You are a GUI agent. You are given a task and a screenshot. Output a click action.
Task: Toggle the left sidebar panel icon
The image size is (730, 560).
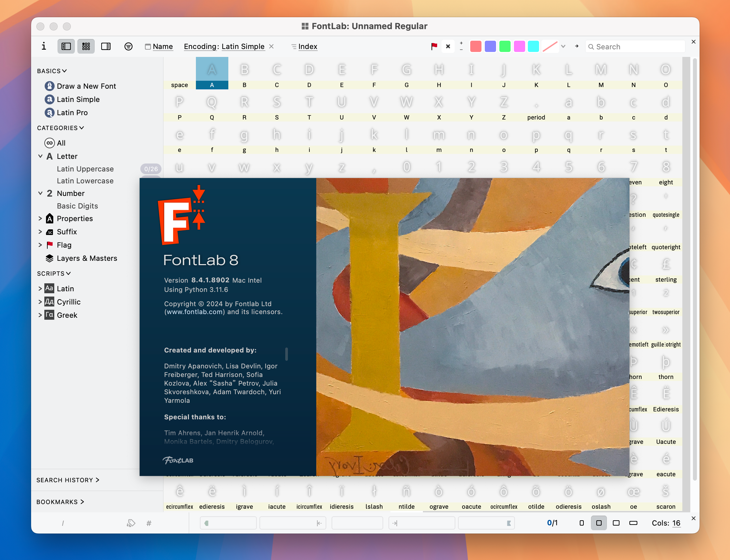point(66,46)
